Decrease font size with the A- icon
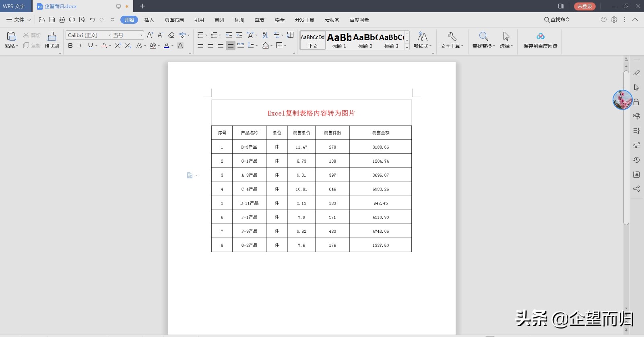 point(160,35)
